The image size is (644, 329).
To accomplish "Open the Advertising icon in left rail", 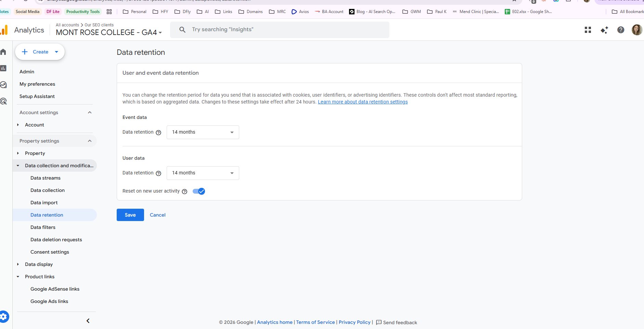I will coord(3,101).
